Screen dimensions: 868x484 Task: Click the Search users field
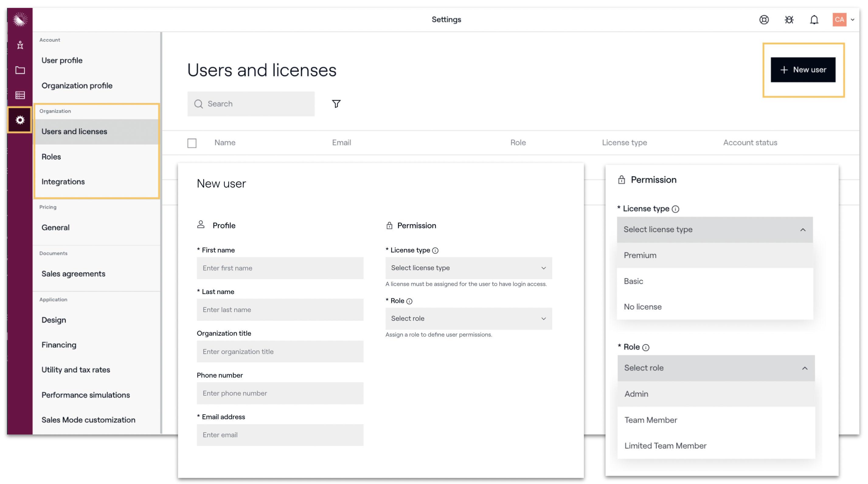point(251,103)
